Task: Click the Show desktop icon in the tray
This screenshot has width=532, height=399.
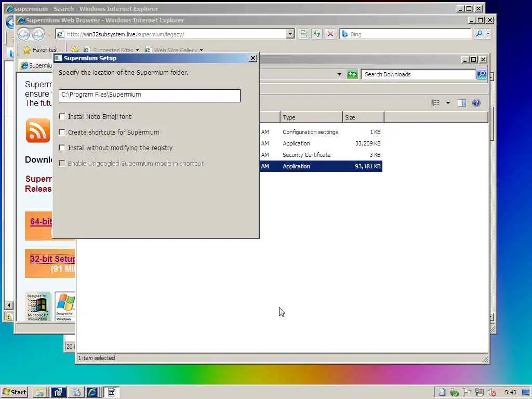Action: click(x=526, y=393)
